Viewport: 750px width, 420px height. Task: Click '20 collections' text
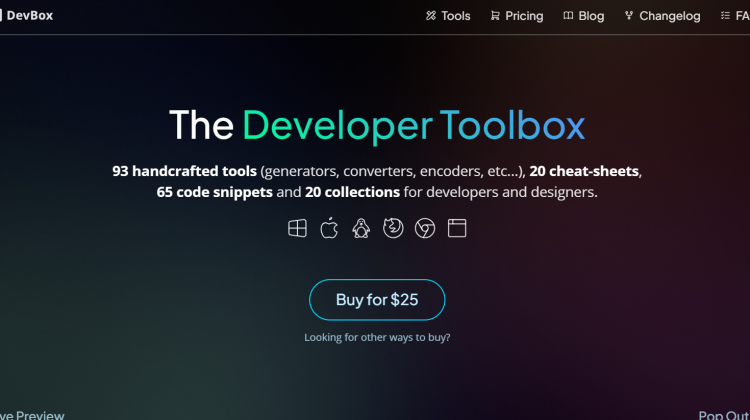tap(353, 192)
